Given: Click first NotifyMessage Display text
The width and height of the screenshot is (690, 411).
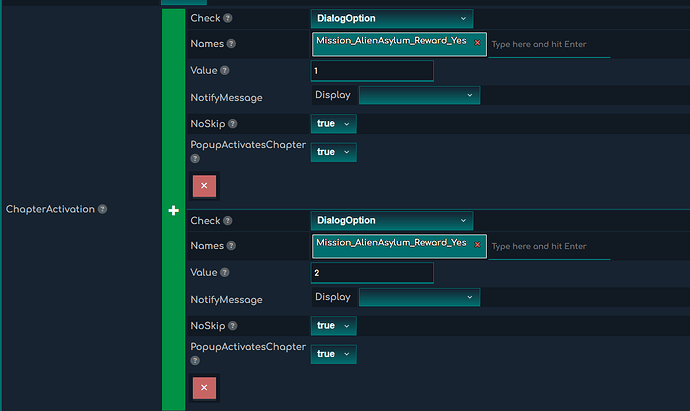Looking at the screenshot, I should click(x=333, y=95).
